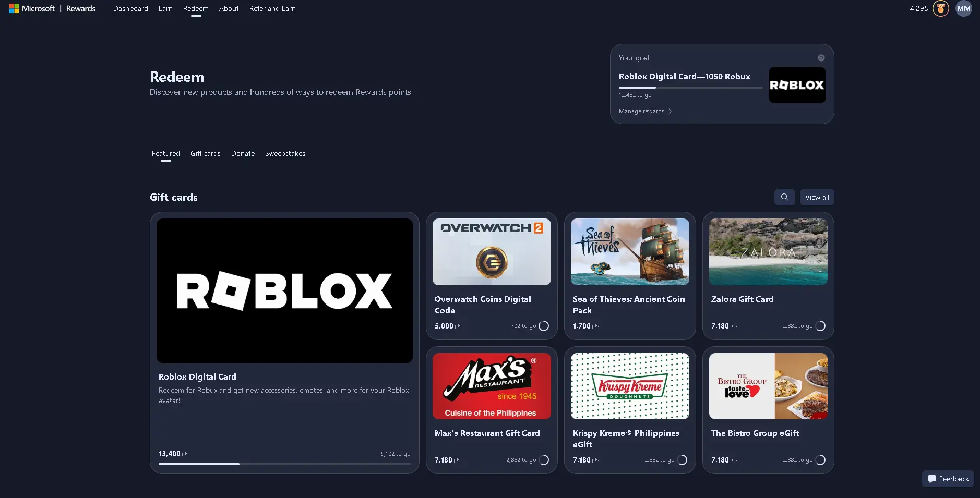Open the Feedback button
This screenshot has width=980, height=498.
click(x=948, y=479)
